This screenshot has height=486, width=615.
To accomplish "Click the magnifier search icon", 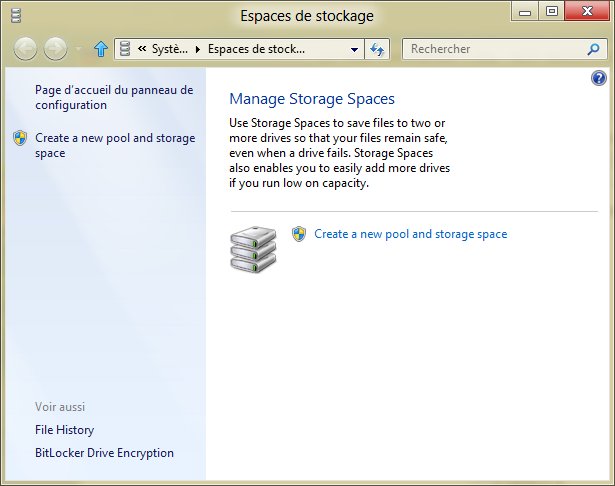I will 594,48.
